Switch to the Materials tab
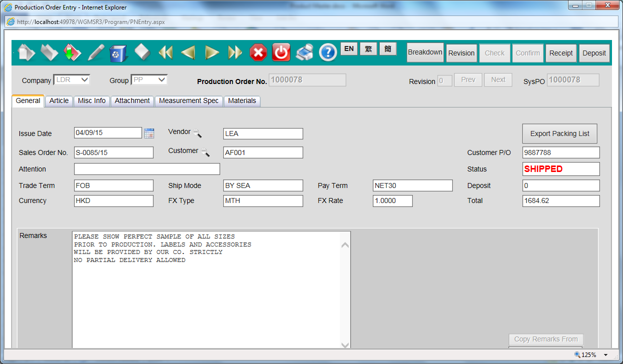This screenshot has height=364, width=623. tap(242, 101)
